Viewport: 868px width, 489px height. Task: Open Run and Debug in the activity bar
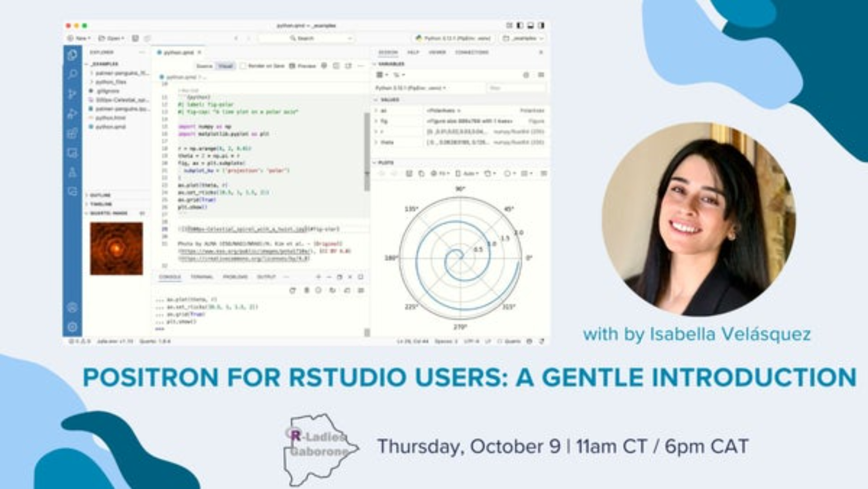pos(72,114)
